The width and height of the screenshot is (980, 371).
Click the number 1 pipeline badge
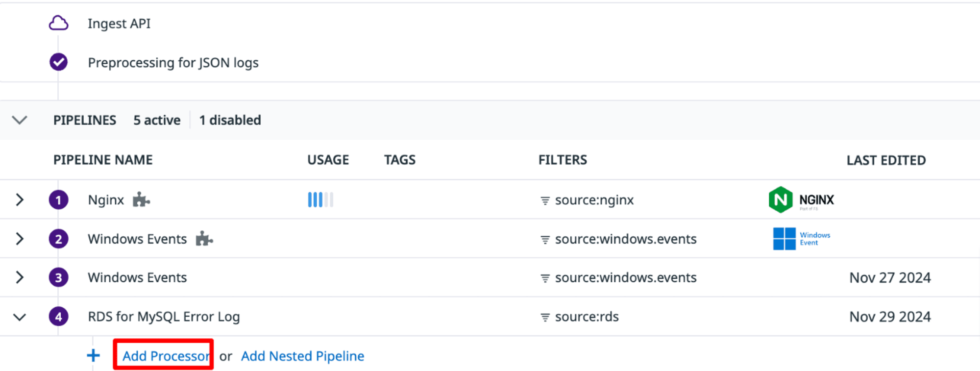coord(58,199)
